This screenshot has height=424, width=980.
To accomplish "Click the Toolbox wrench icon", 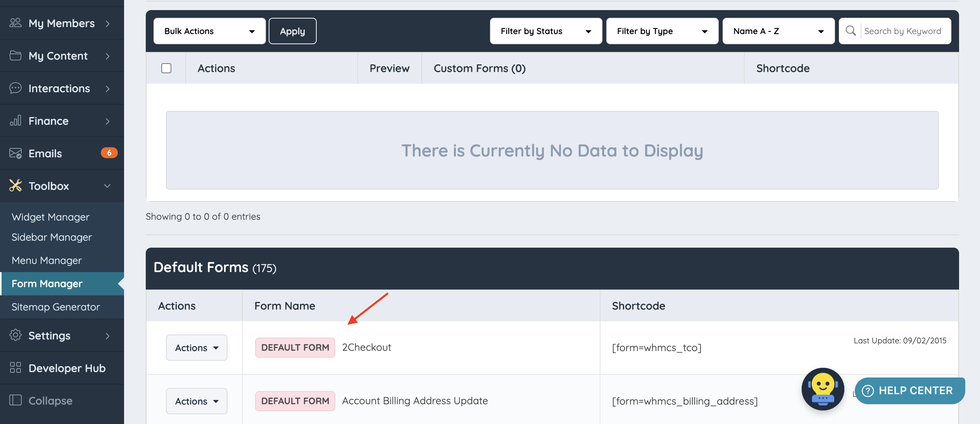I will tap(16, 186).
